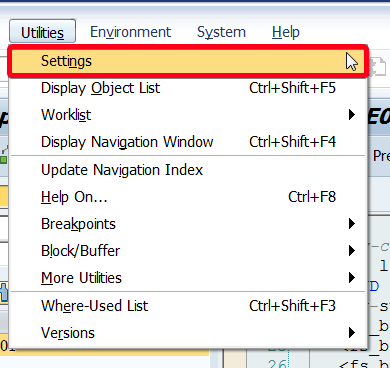The width and height of the screenshot is (390, 368).
Task: Open the Help menu in menu bar
Action: [286, 32]
